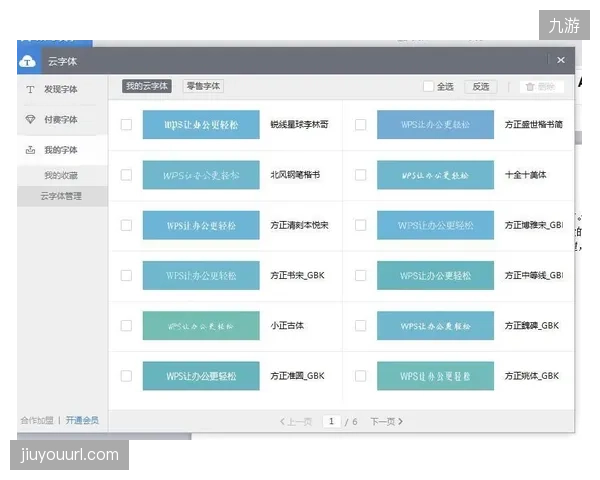The width and height of the screenshot is (600, 480).
Task: Click the 发现字体 T icon
Action: (30, 90)
